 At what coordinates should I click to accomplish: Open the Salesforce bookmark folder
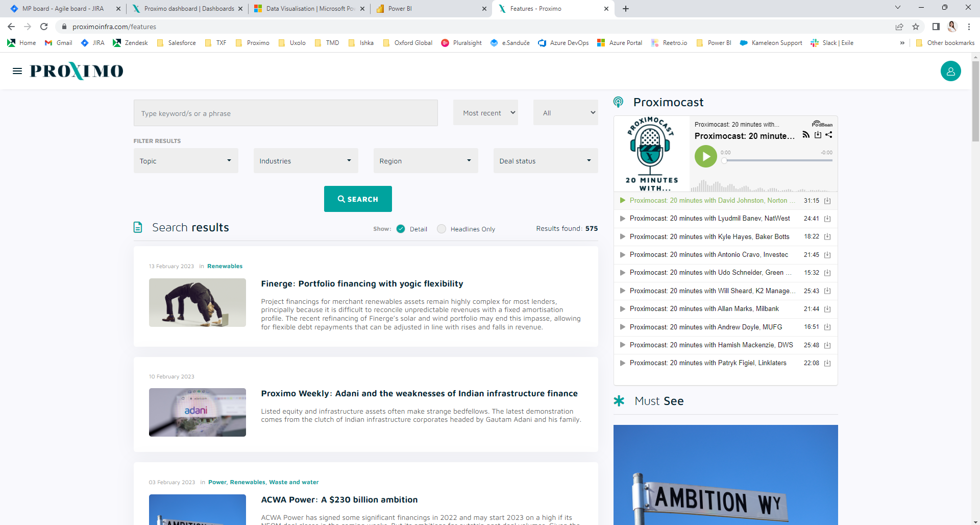pyautogui.click(x=176, y=43)
